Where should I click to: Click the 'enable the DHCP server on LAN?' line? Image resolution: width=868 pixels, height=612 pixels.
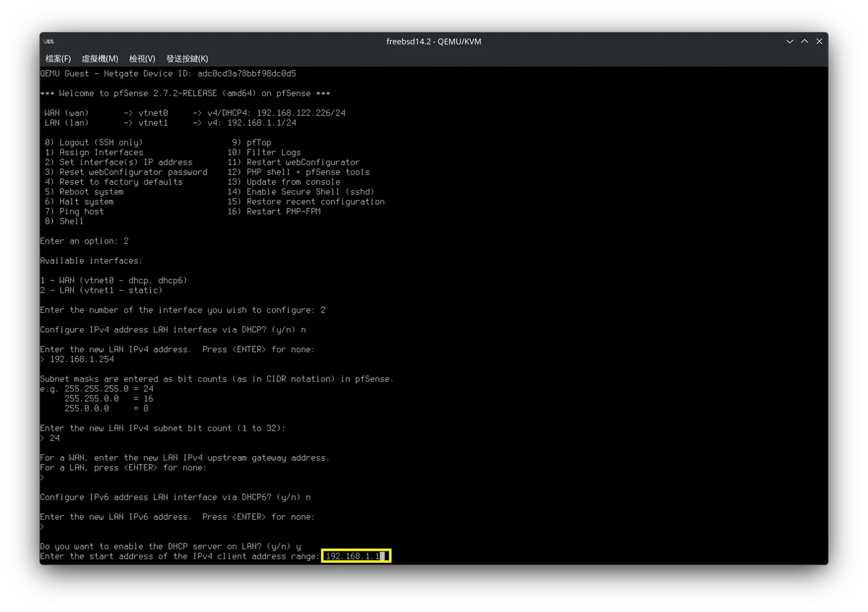coord(170,546)
